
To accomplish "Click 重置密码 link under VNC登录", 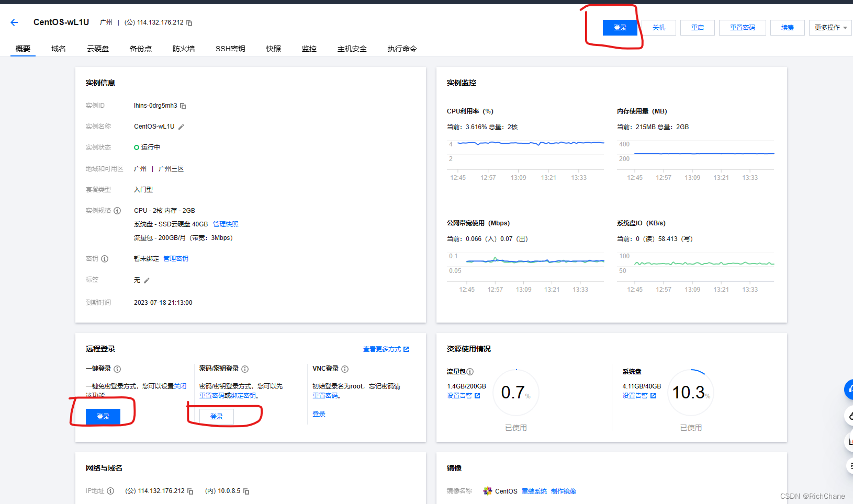I will [325, 396].
